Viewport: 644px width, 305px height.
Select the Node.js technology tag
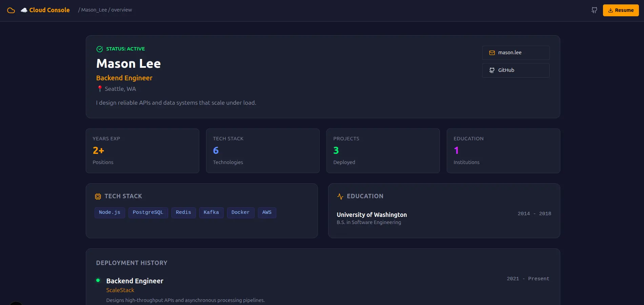(109, 212)
